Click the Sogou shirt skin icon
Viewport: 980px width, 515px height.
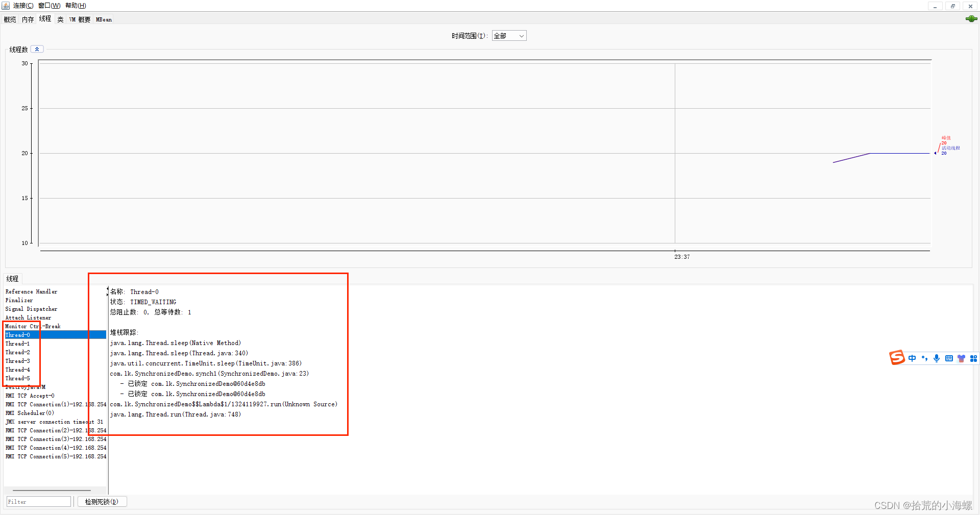click(x=961, y=358)
